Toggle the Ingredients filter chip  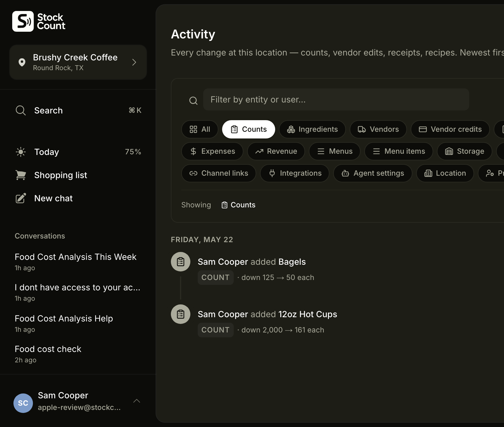(312, 129)
